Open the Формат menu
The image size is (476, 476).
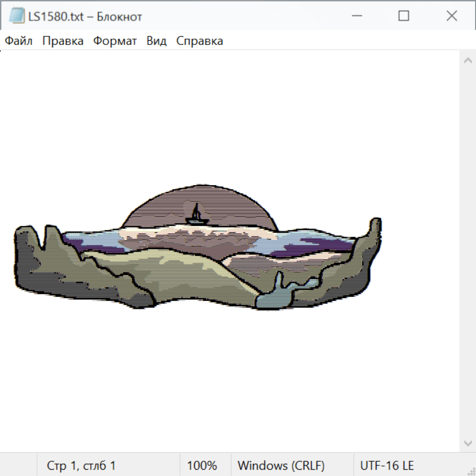click(115, 41)
